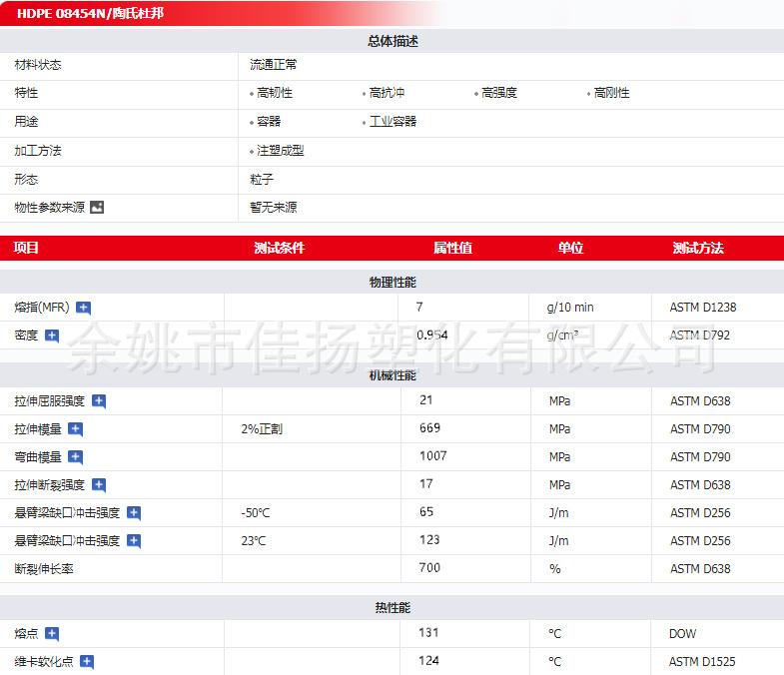Expand the plus icon beside 维卡软化点
This screenshot has height=675, width=784.
click(x=87, y=662)
